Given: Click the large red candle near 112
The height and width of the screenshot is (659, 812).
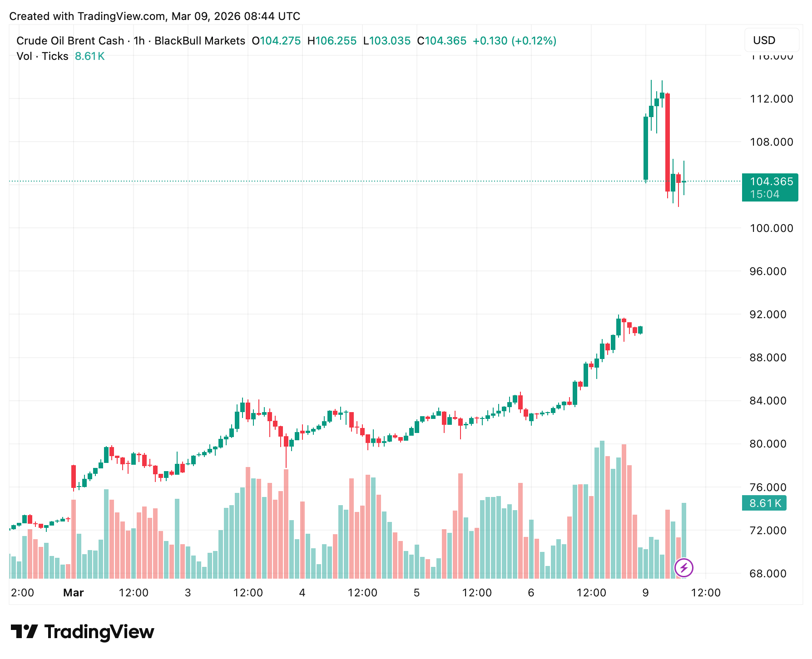Looking at the screenshot, I should 668,142.
